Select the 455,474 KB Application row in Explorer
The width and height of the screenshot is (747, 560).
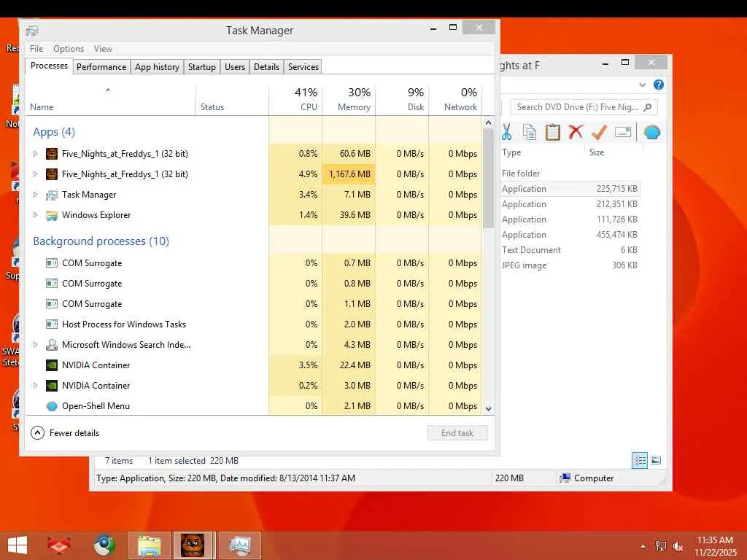pyautogui.click(x=569, y=235)
